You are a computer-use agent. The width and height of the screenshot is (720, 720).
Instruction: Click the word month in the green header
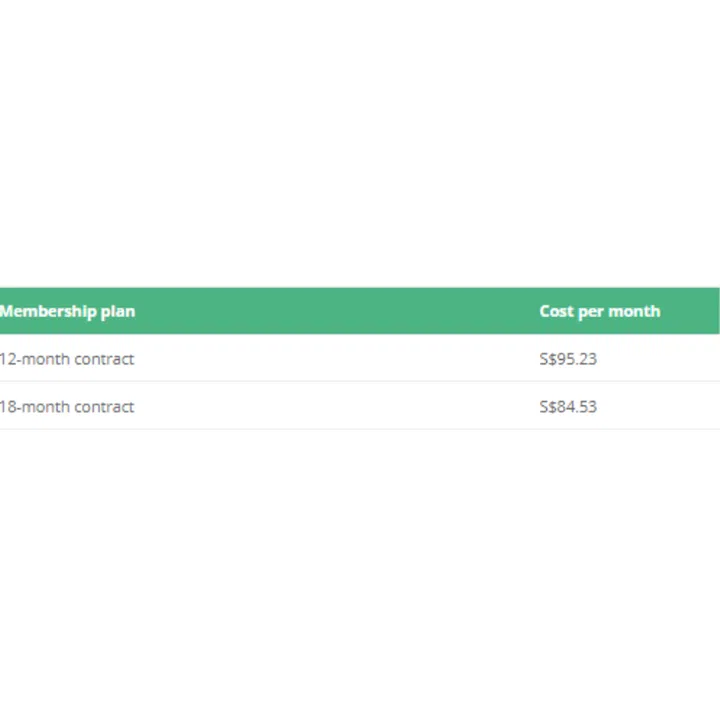click(635, 311)
